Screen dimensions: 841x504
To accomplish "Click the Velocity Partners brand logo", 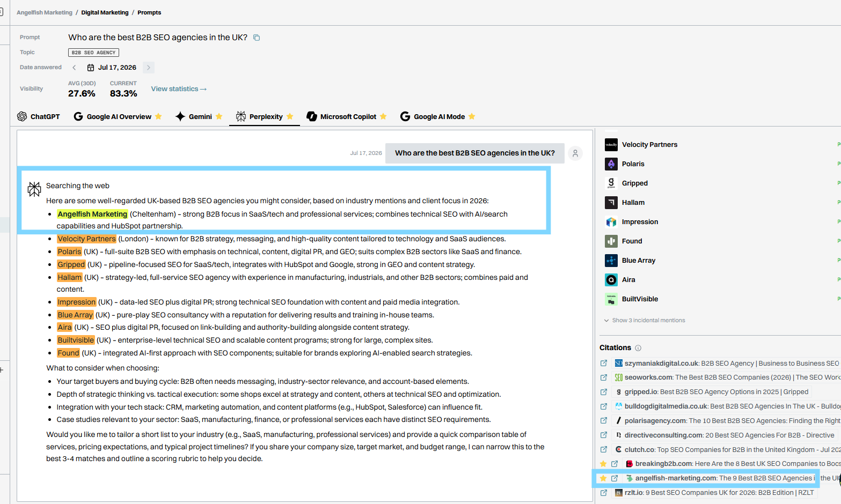I will (611, 145).
